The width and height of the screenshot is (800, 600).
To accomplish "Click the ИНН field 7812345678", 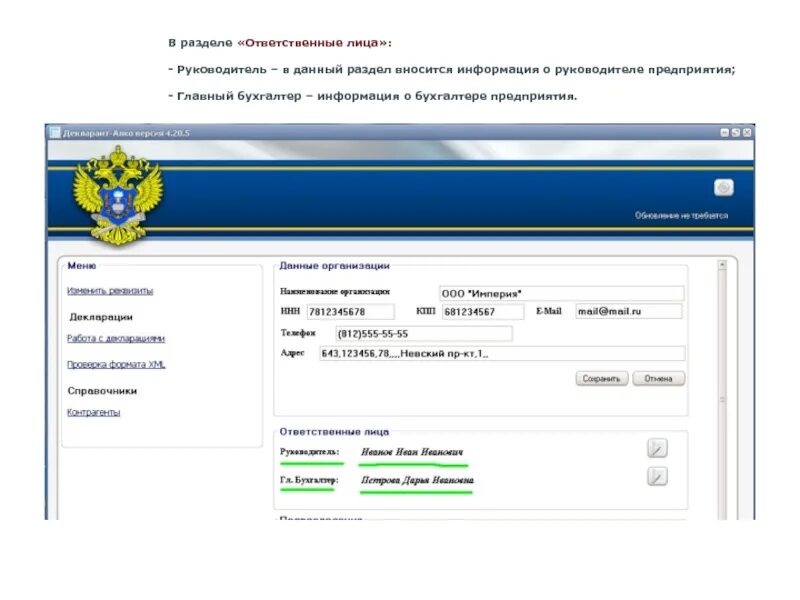I will (x=350, y=312).
